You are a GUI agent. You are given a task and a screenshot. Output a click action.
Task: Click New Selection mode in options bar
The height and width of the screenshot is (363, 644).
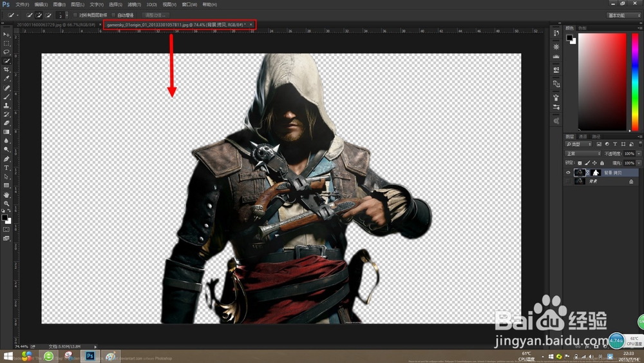point(29,15)
